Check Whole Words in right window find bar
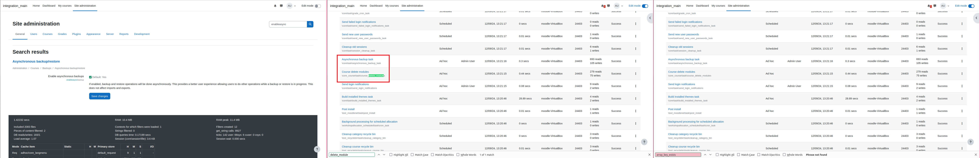This screenshot has width=980, height=158. coord(784,155)
